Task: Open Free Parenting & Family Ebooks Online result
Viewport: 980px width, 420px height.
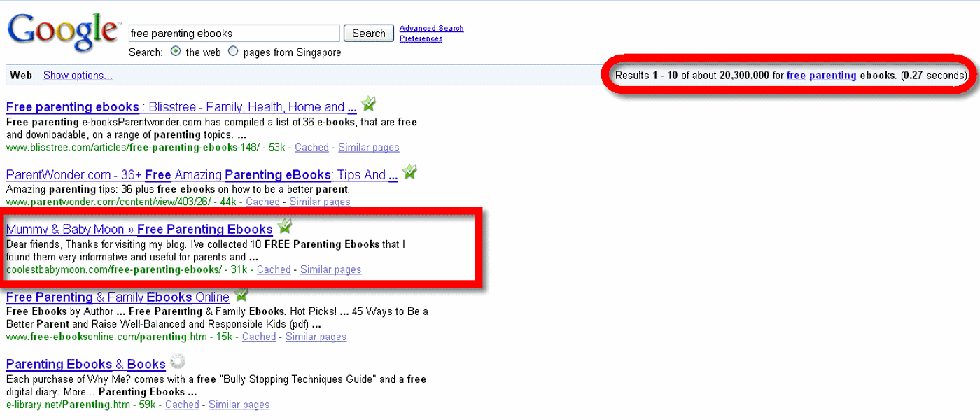Action: click(118, 297)
